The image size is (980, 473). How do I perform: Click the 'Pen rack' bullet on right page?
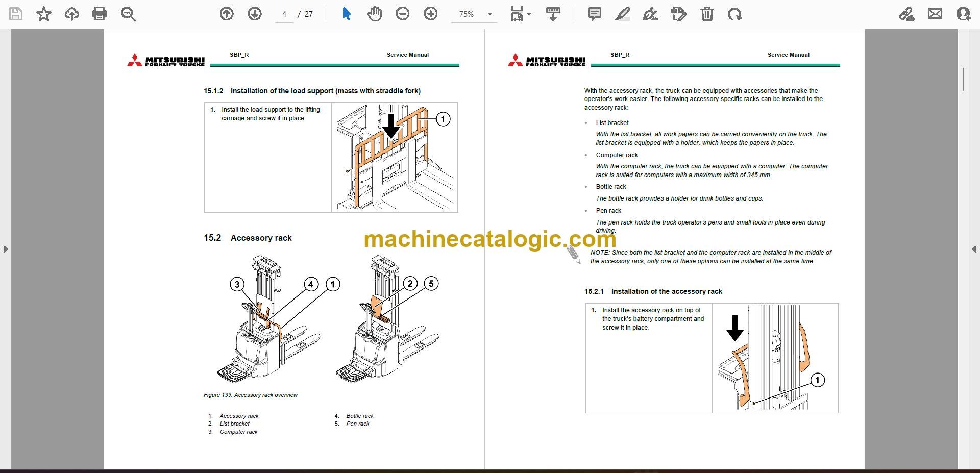click(608, 211)
